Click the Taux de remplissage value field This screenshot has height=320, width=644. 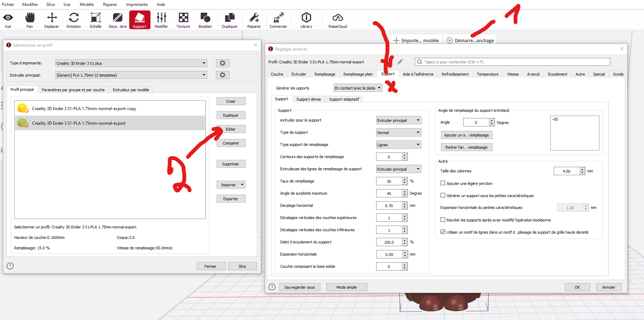pos(389,181)
